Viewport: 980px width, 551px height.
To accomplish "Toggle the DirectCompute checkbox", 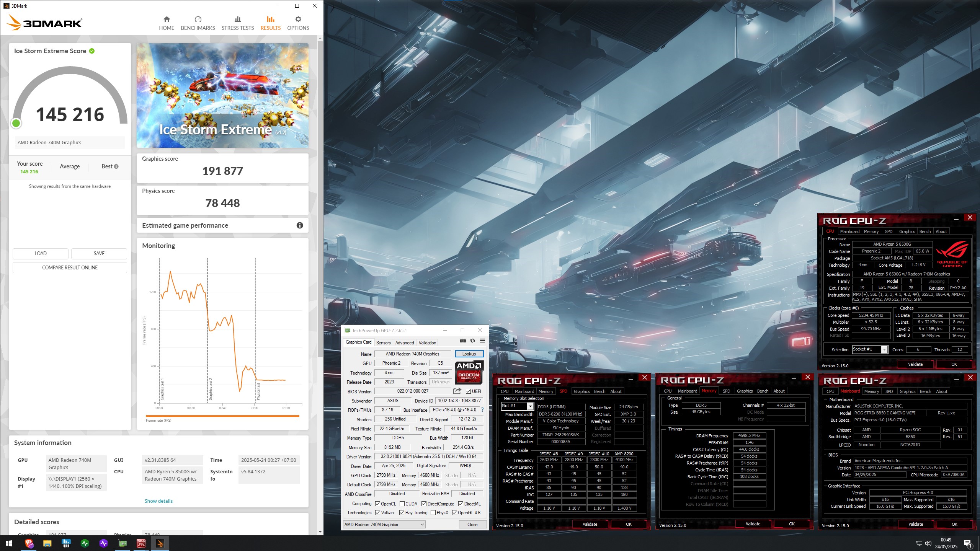I will click(424, 504).
